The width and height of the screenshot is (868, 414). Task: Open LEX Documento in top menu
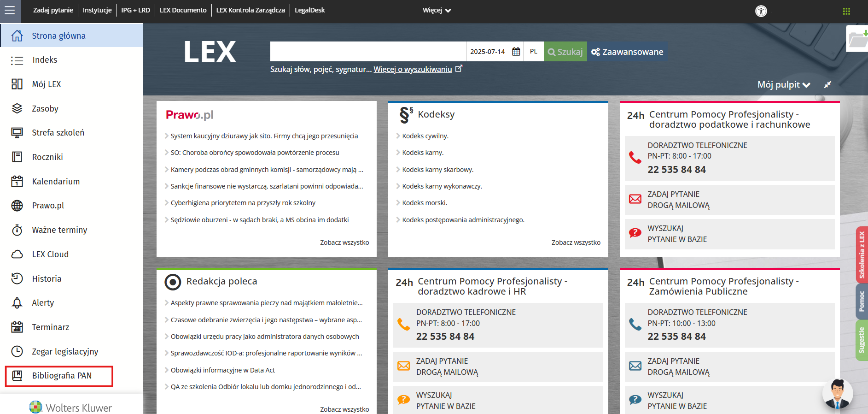coord(183,10)
